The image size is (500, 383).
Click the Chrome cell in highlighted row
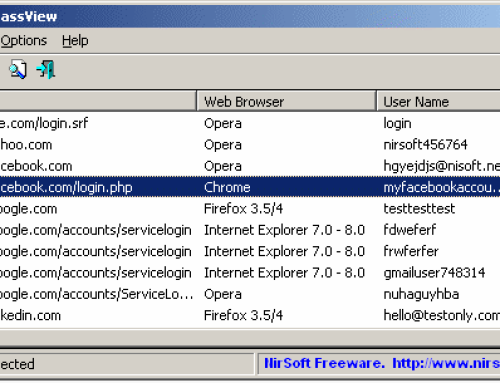(227, 187)
